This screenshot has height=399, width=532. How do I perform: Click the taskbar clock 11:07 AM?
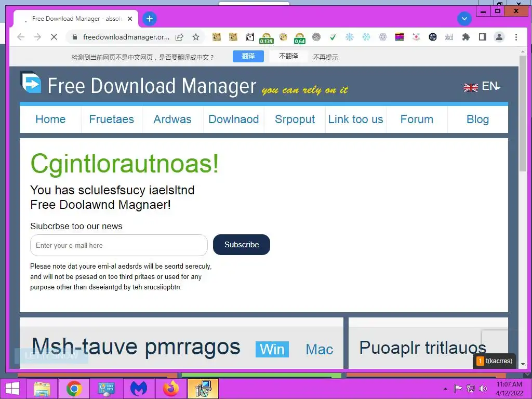[509, 384]
